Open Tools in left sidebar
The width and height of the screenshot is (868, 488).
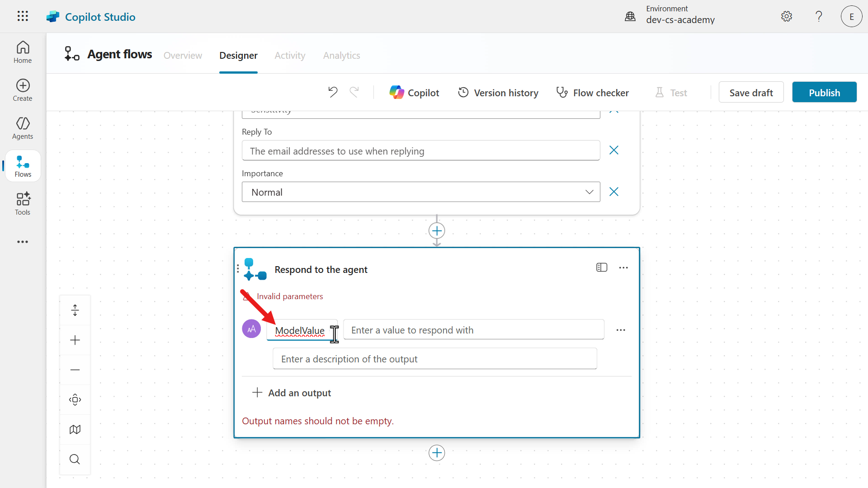pyautogui.click(x=23, y=203)
